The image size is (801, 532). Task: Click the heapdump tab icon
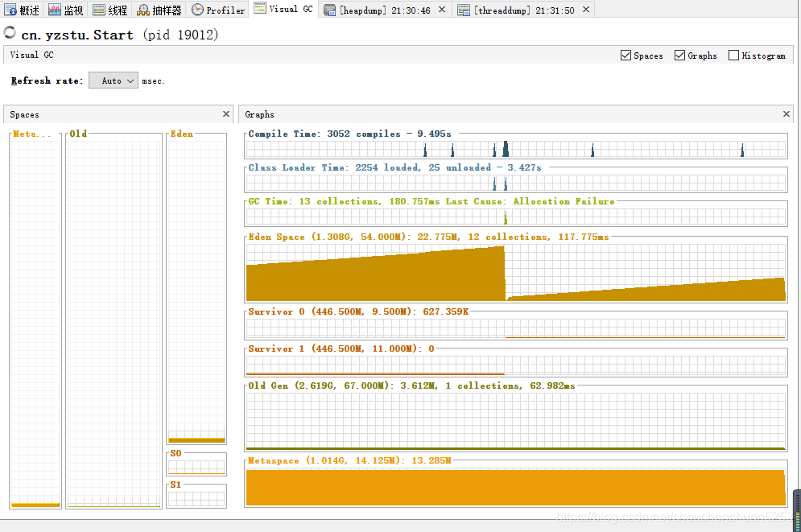point(330,10)
